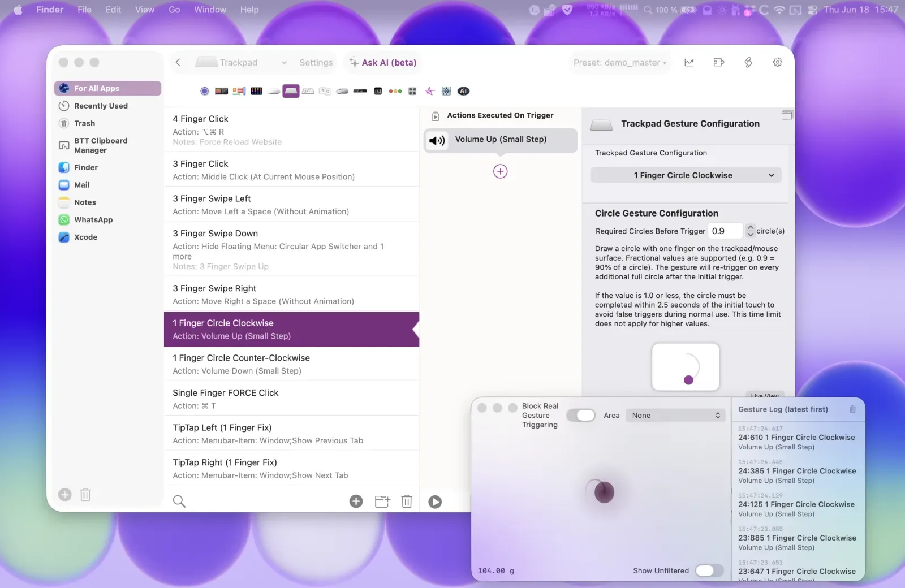Add another action below Volume Up
The image size is (905, 588).
pos(501,171)
